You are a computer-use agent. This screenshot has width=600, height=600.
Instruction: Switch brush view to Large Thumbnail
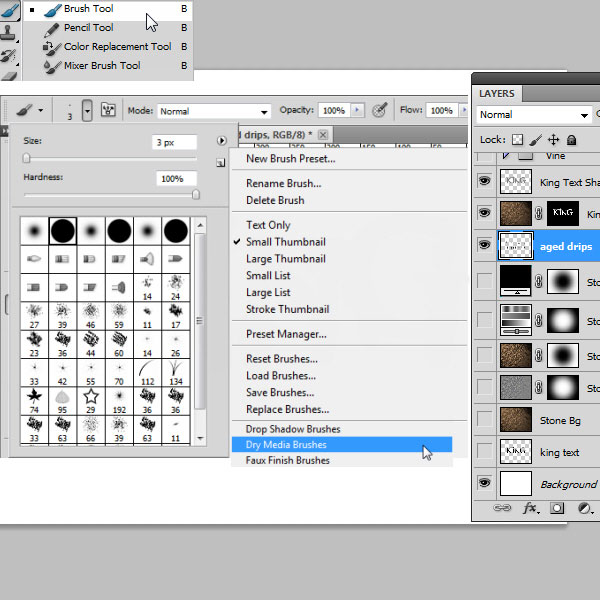[x=286, y=259]
